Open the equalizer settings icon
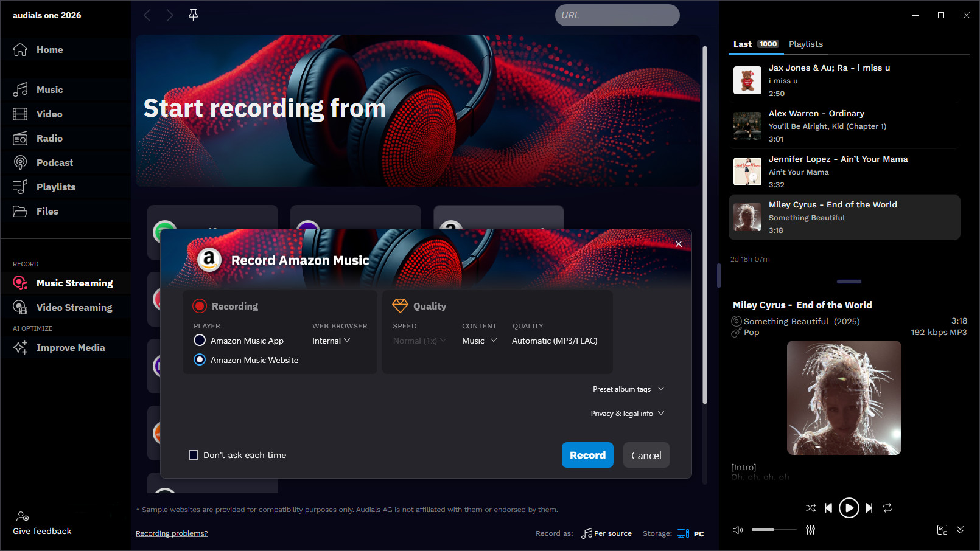The width and height of the screenshot is (980, 551). [810, 530]
